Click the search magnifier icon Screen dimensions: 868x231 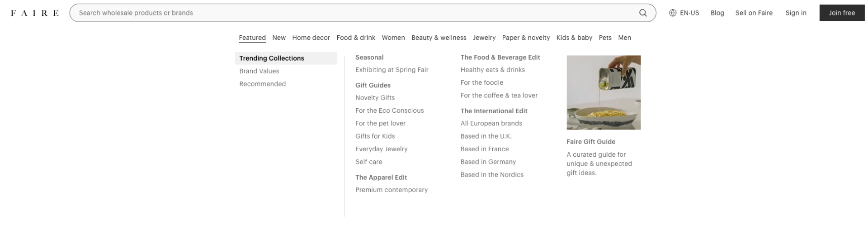pos(642,13)
